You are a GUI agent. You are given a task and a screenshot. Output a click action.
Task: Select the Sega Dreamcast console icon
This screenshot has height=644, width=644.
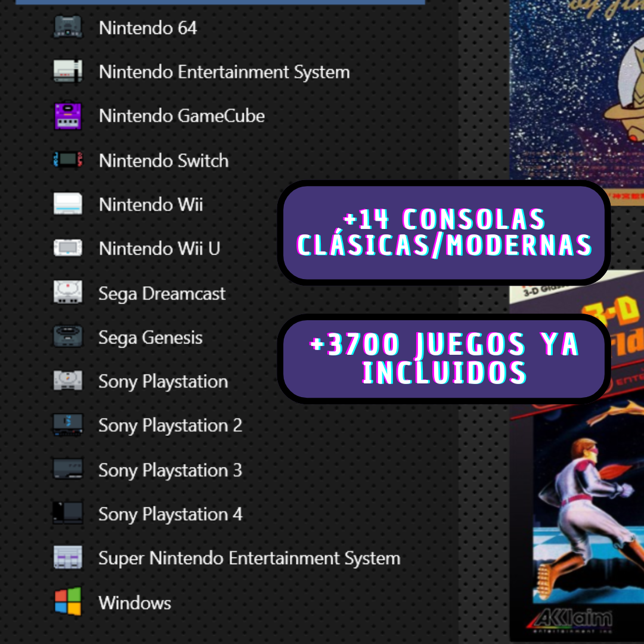67,293
